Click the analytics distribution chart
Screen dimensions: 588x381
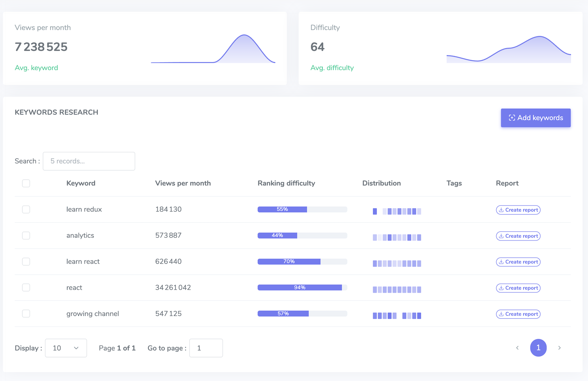[397, 237]
